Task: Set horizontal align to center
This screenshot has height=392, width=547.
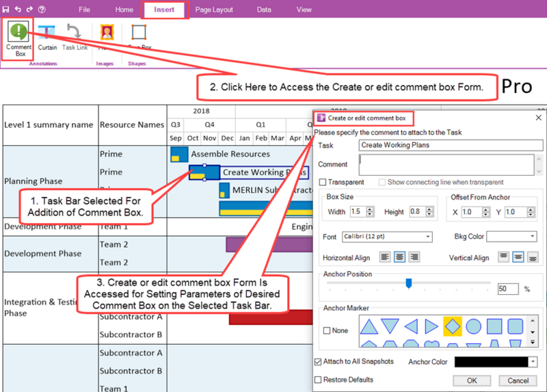Action: 399,257
